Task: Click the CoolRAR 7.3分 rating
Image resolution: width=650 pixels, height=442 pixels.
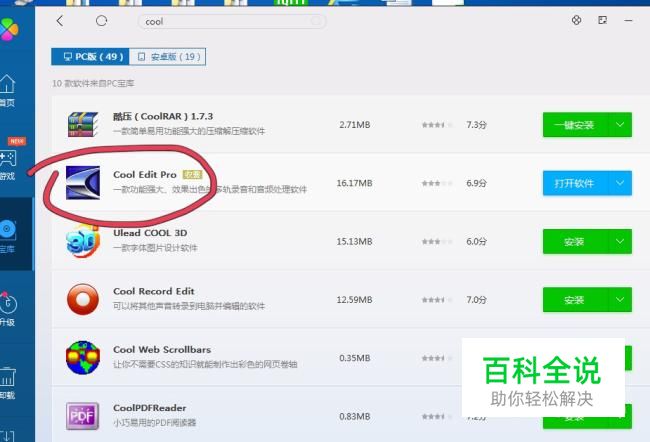Action: click(x=476, y=125)
